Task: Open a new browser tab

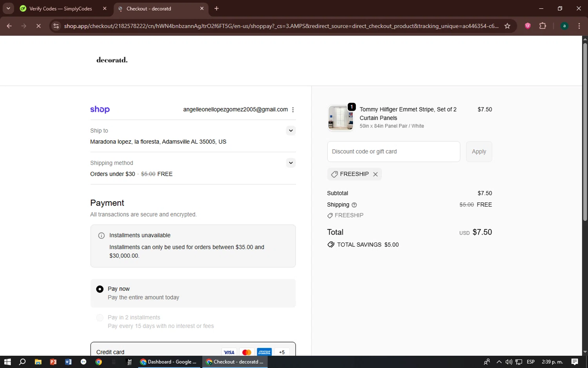Action: [217, 9]
